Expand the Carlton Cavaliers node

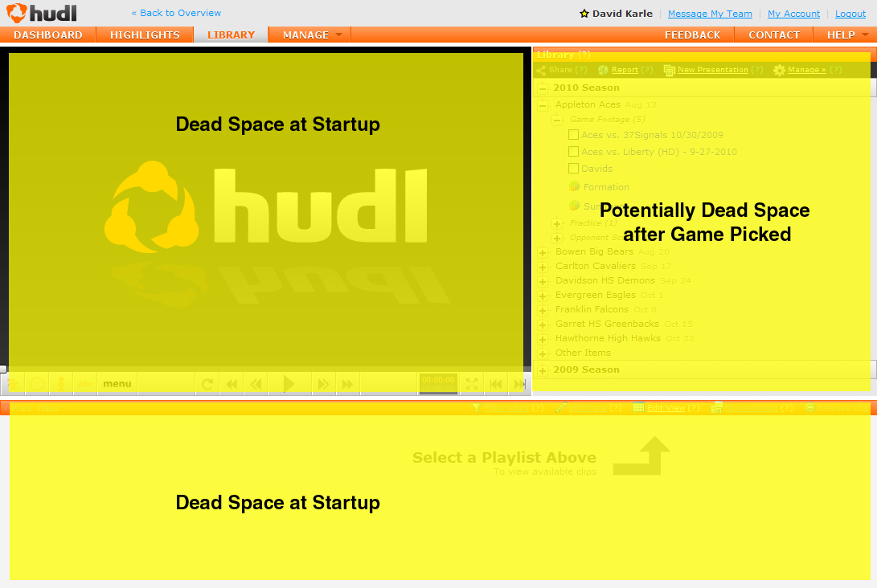pyautogui.click(x=543, y=267)
